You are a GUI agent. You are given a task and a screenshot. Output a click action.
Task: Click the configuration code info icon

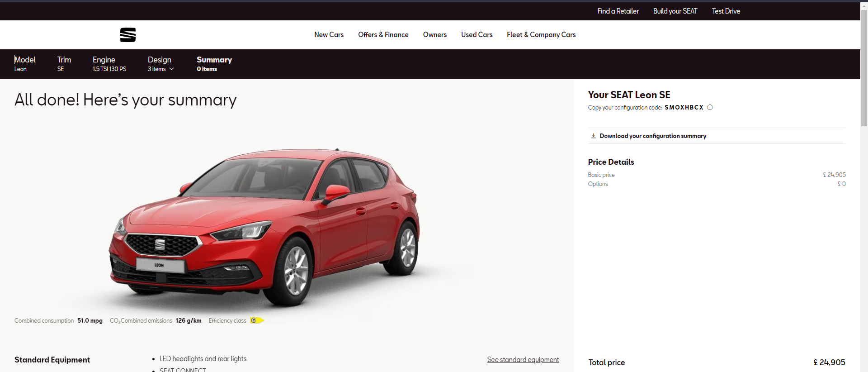pyautogui.click(x=710, y=107)
